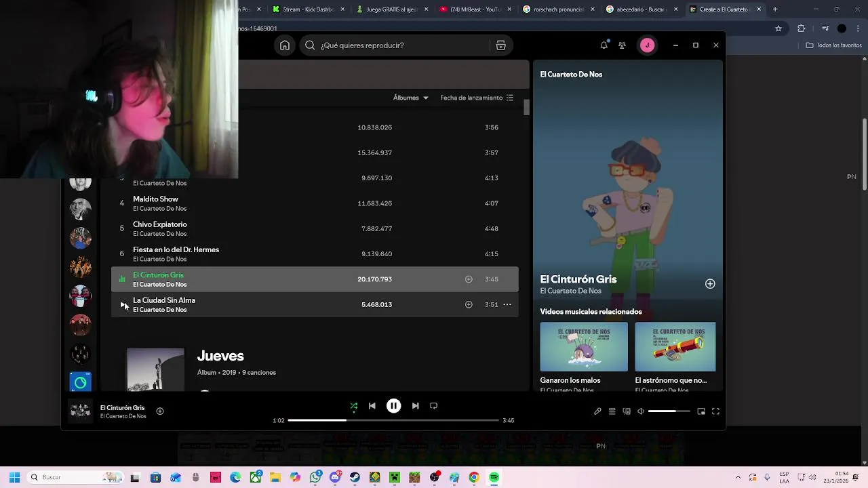Open the highlighted blue-ring playlist in sidebar
Screen dimensions: 868x488
pos(80,382)
